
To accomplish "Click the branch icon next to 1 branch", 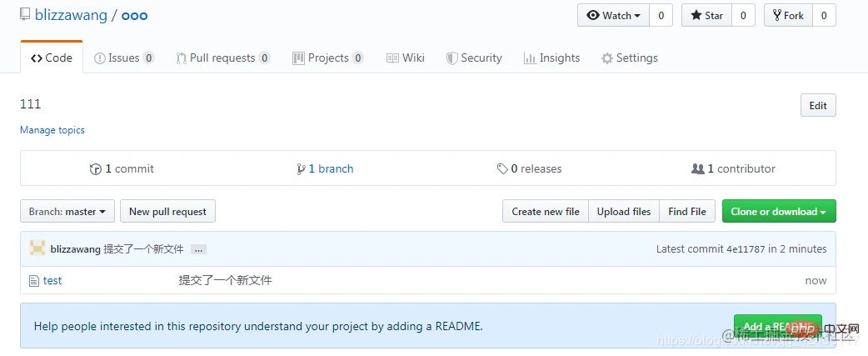I will tap(301, 169).
